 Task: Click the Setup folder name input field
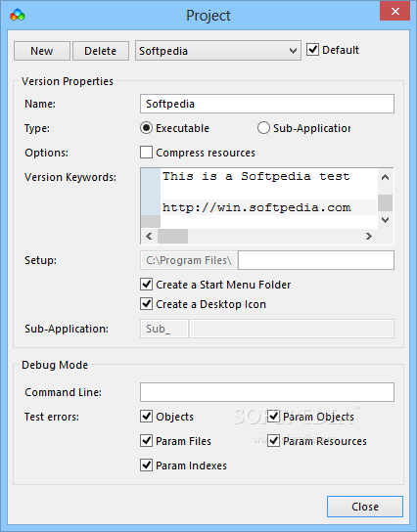tap(316, 260)
